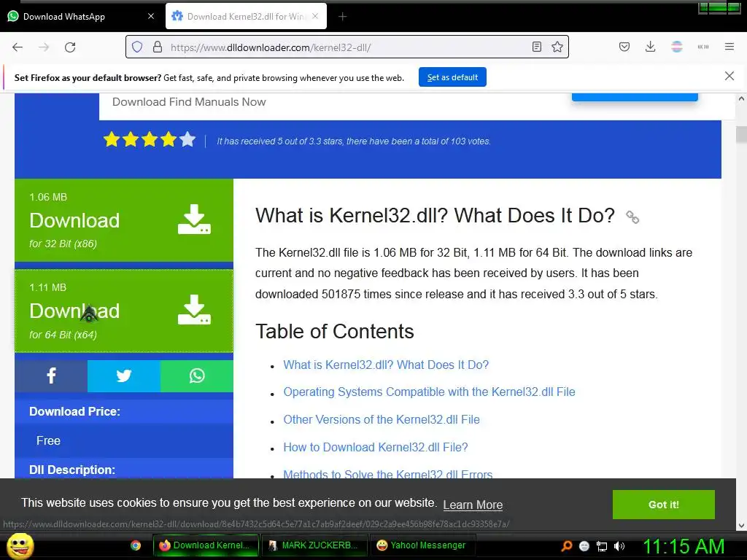Share the page on Facebook

(51, 376)
